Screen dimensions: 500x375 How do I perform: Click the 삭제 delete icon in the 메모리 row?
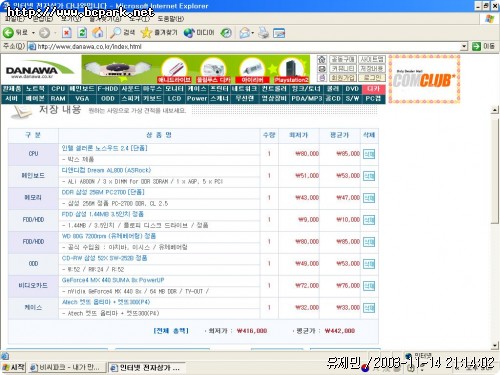pyautogui.click(x=369, y=198)
